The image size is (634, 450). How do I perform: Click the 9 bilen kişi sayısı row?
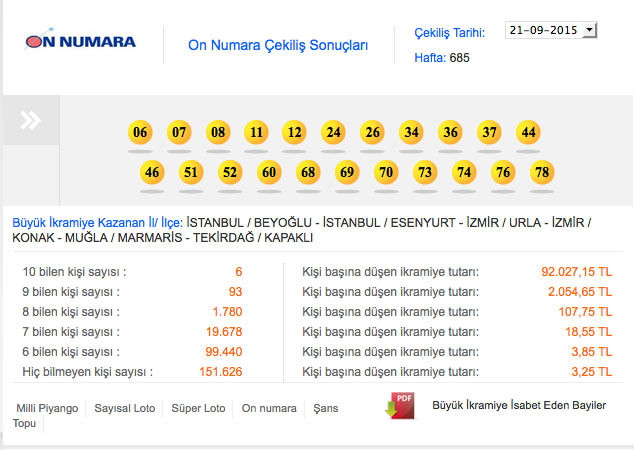pyautogui.click(x=132, y=292)
